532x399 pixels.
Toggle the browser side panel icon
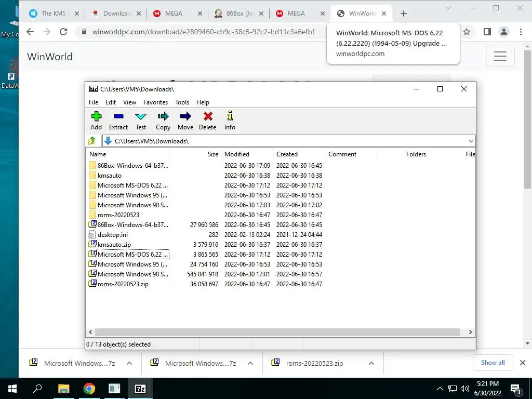pyautogui.click(x=487, y=32)
